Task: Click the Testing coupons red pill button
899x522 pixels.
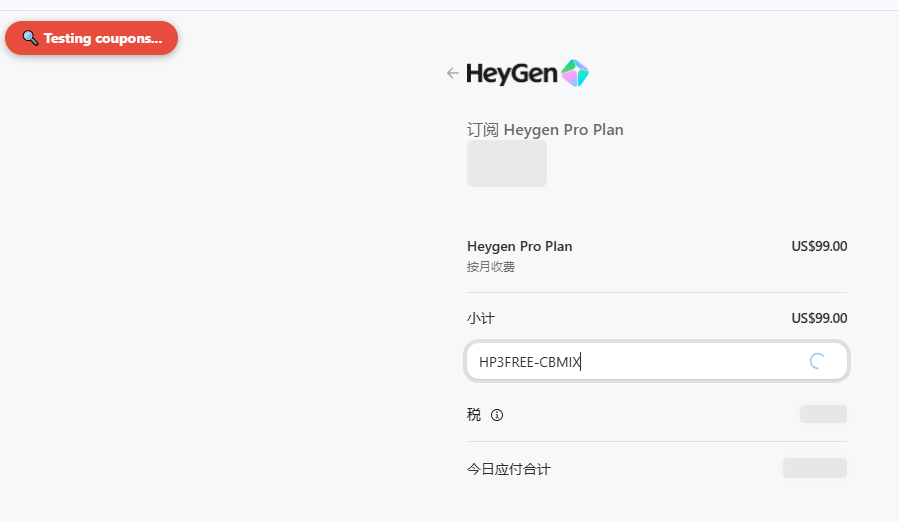Action: [x=92, y=38]
